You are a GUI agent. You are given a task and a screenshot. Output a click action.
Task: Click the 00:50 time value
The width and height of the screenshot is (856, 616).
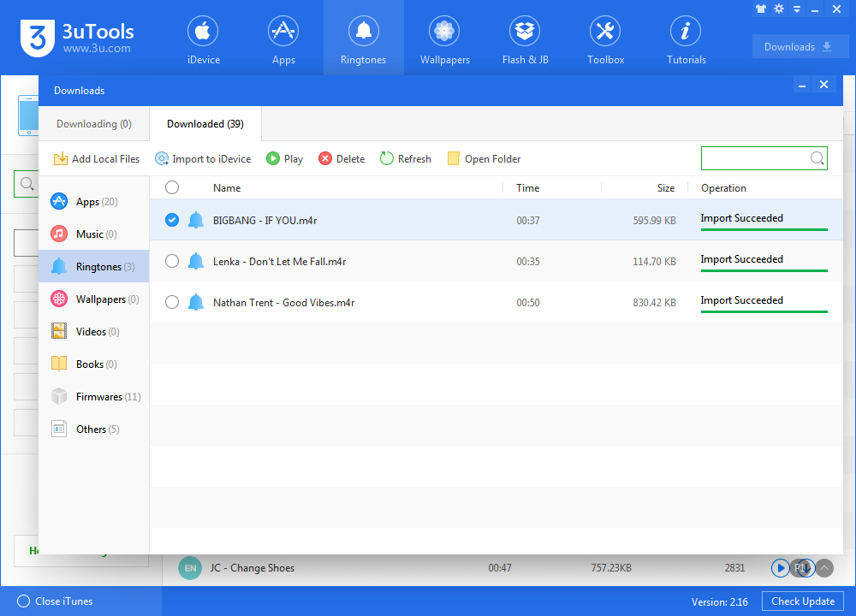[x=528, y=303]
